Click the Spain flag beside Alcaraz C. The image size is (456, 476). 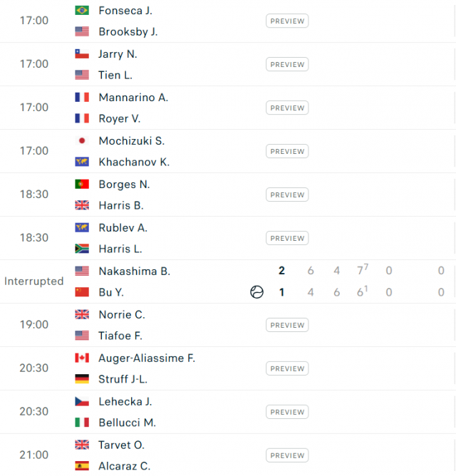[x=82, y=466]
